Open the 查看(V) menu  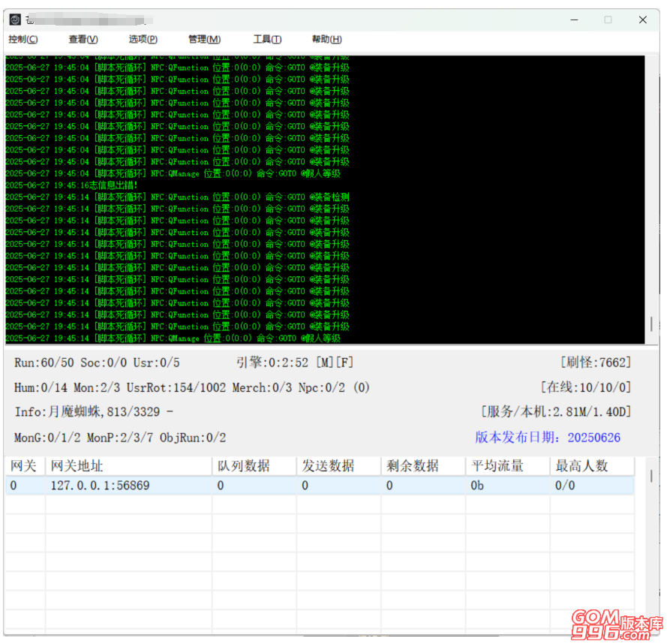click(x=83, y=40)
